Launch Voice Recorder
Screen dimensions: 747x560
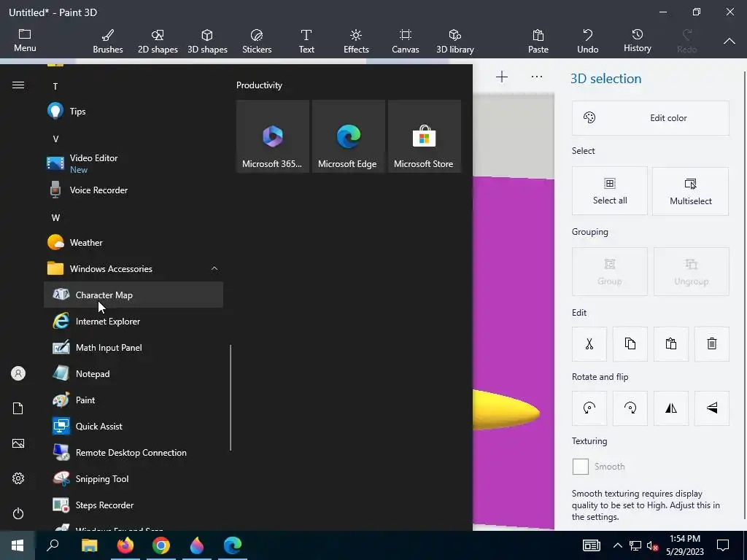click(133, 190)
